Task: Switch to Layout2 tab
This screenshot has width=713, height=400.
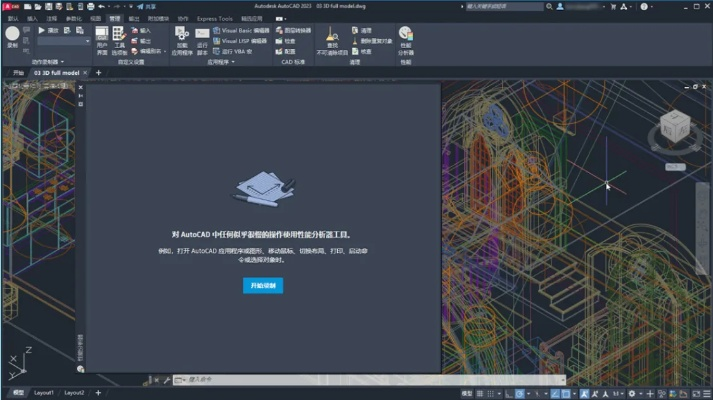Action: click(x=74, y=393)
